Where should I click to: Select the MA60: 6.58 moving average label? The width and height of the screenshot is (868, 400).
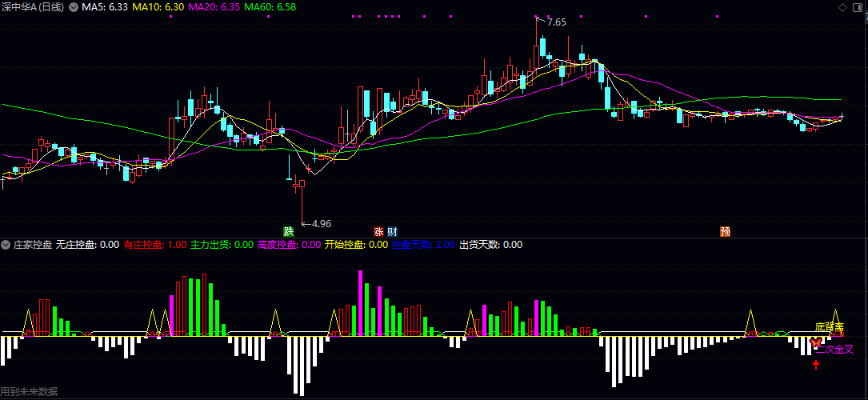[270, 7]
